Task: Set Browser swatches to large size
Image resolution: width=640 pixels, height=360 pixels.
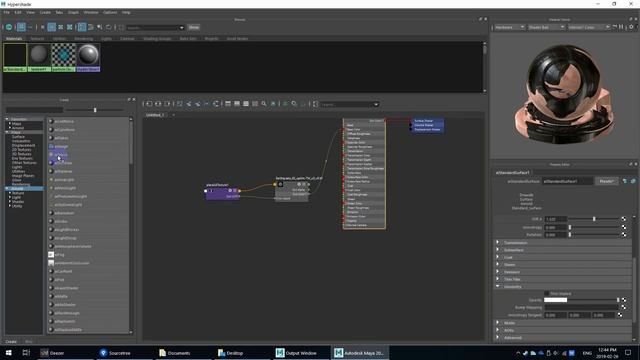Action: [x=60, y=27]
